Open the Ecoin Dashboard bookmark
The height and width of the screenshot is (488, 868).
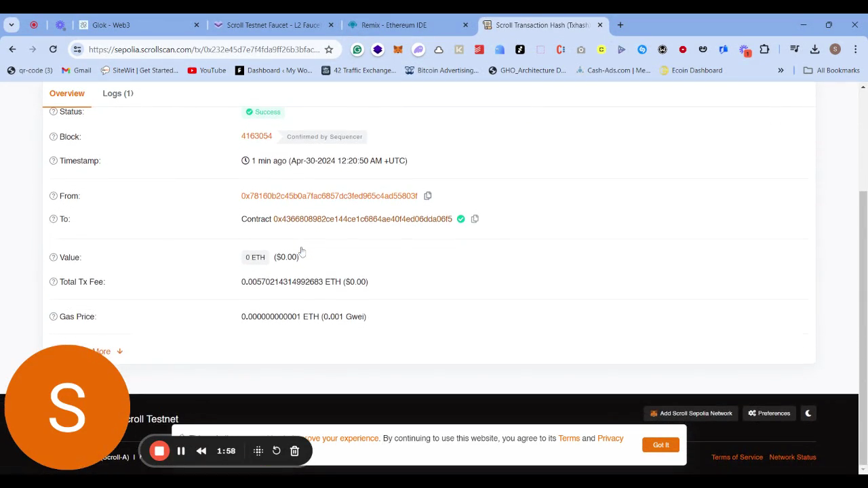click(691, 70)
